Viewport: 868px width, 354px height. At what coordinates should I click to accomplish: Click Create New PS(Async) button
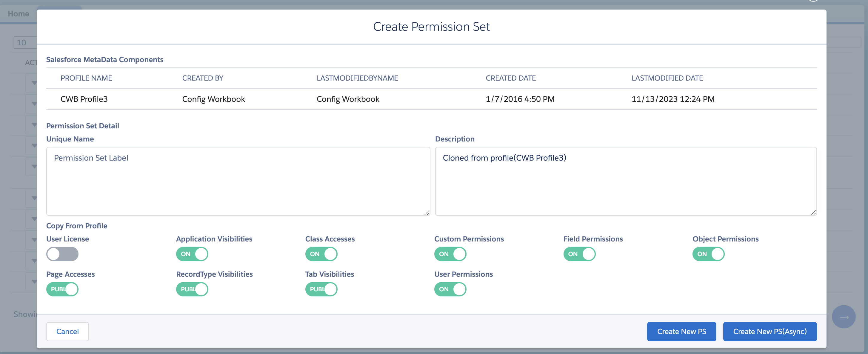coord(769,331)
